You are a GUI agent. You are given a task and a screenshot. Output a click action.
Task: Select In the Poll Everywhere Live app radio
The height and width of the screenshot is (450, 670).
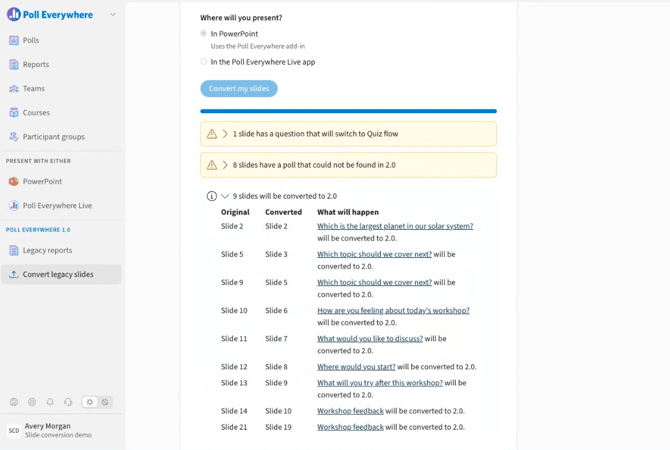(204, 62)
